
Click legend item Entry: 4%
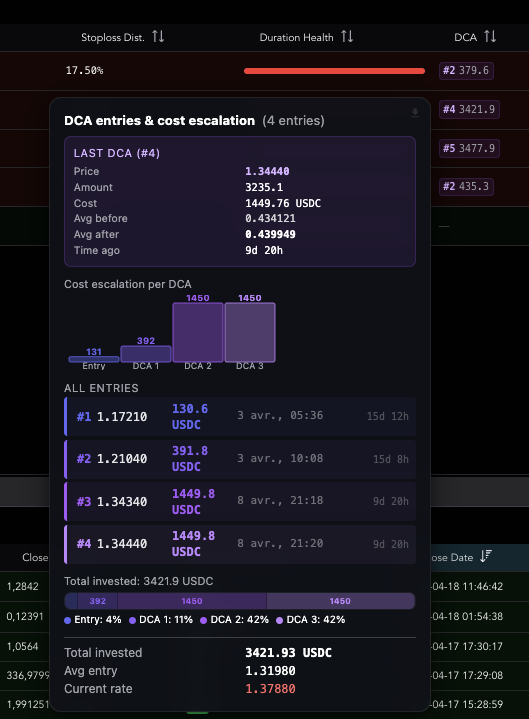(x=93, y=620)
